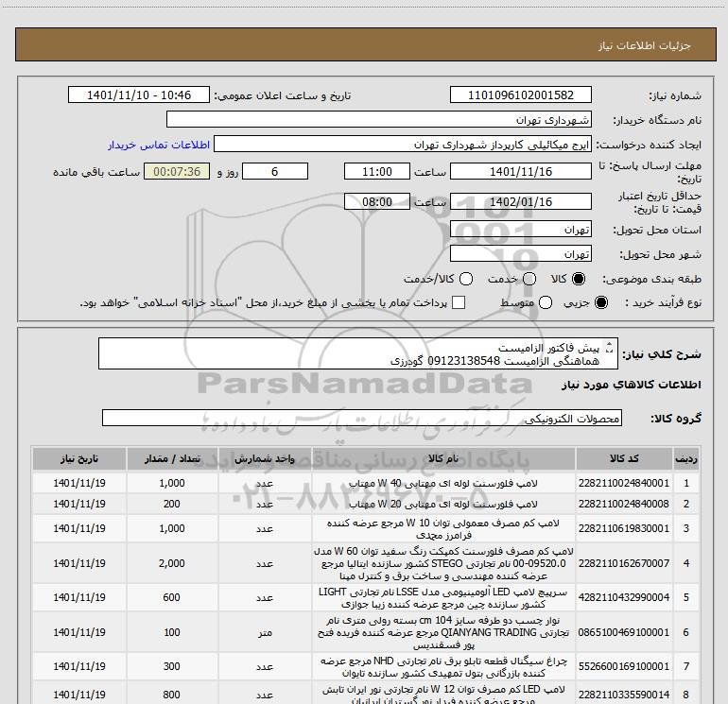
Task: Click the ردیف column header
Action: click(685, 458)
